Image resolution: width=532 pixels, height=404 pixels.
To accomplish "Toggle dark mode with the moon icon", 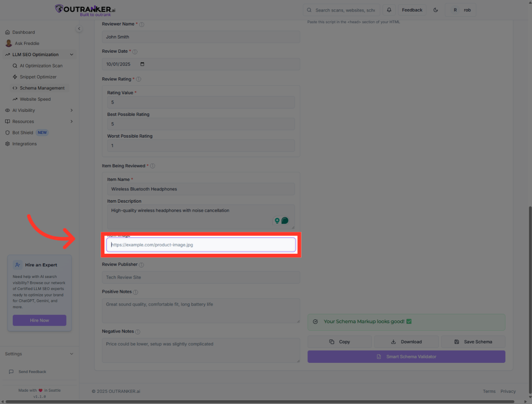I will click(435, 10).
